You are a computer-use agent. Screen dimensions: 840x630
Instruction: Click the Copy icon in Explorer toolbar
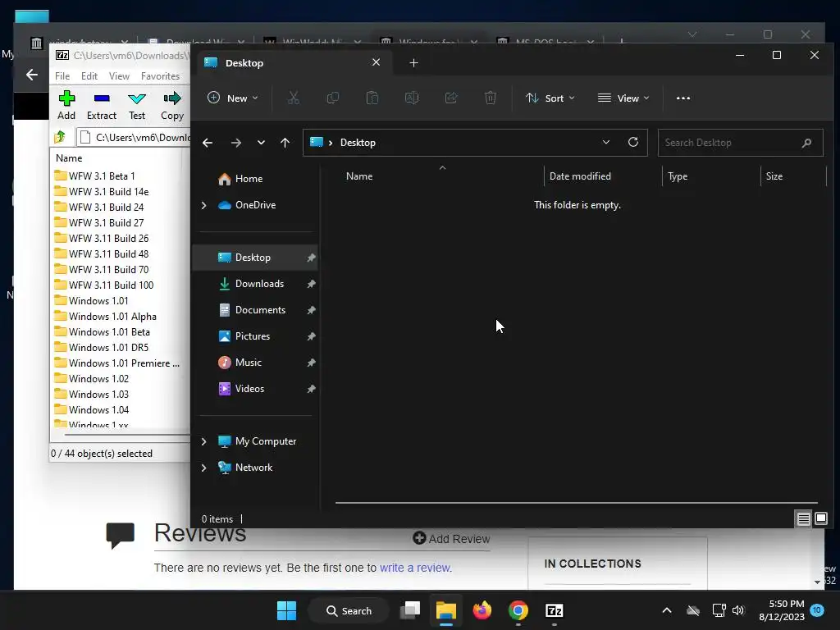pos(333,98)
